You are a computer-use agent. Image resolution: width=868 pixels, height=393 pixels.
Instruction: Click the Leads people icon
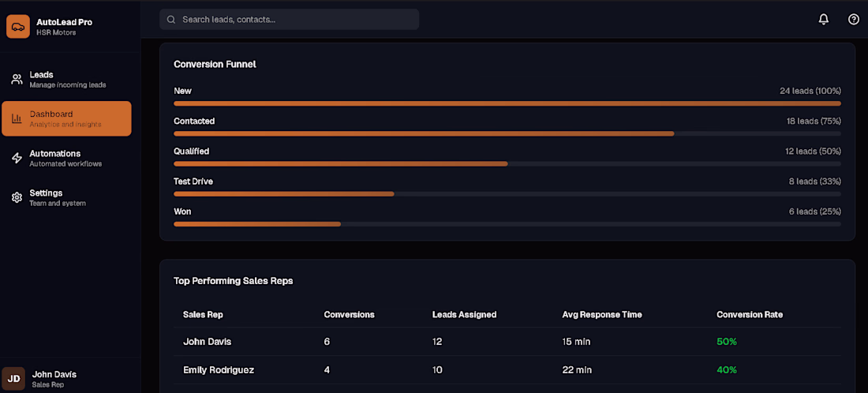click(17, 79)
